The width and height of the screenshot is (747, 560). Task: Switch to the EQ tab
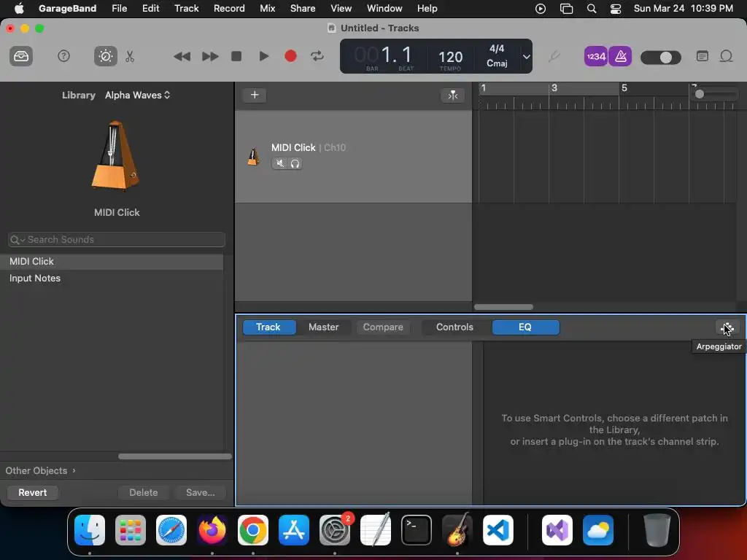tap(525, 327)
